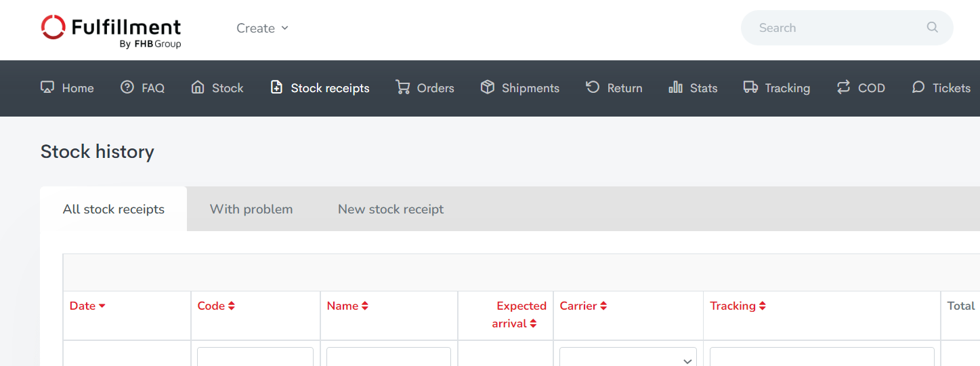Switch to the With problem tab
The width and height of the screenshot is (980, 366).
251,209
